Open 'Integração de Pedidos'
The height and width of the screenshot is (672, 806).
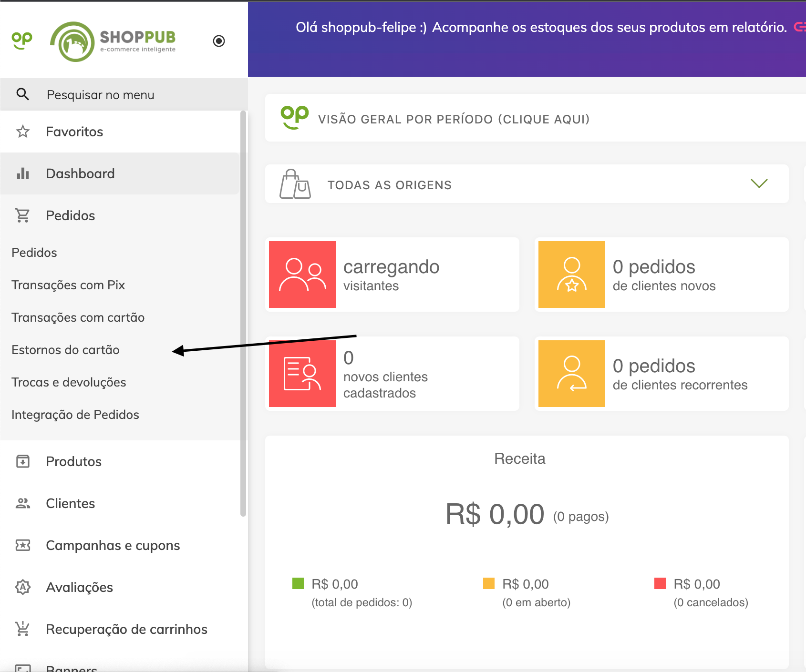click(x=75, y=415)
